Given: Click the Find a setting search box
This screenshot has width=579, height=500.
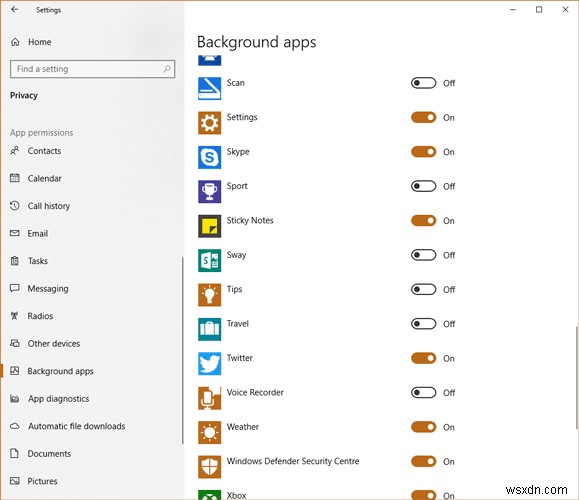Looking at the screenshot, I should [93, 69].
